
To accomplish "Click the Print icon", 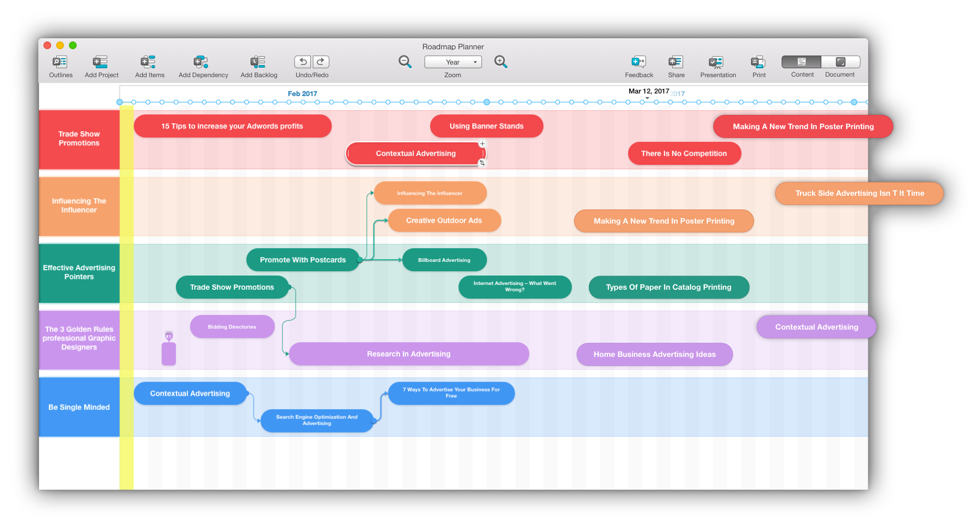I will pyautogui.click(x=758, y=62).
